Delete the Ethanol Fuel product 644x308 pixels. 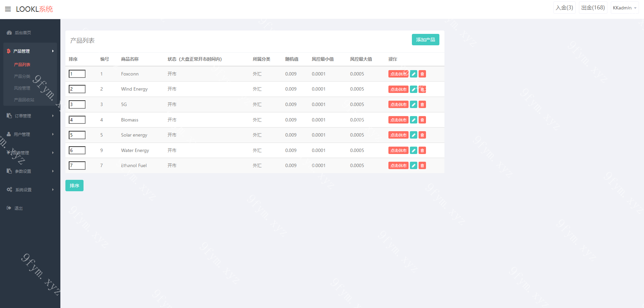(422, 165)
